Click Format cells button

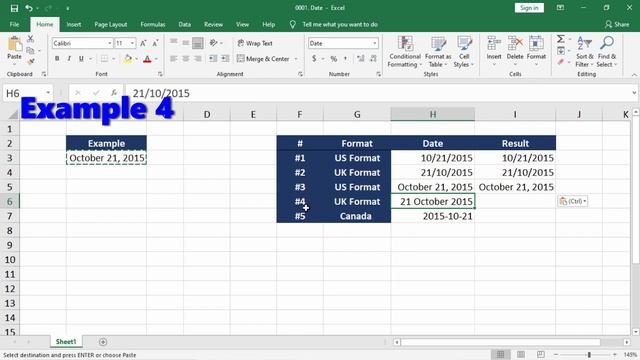coord(536,52)
